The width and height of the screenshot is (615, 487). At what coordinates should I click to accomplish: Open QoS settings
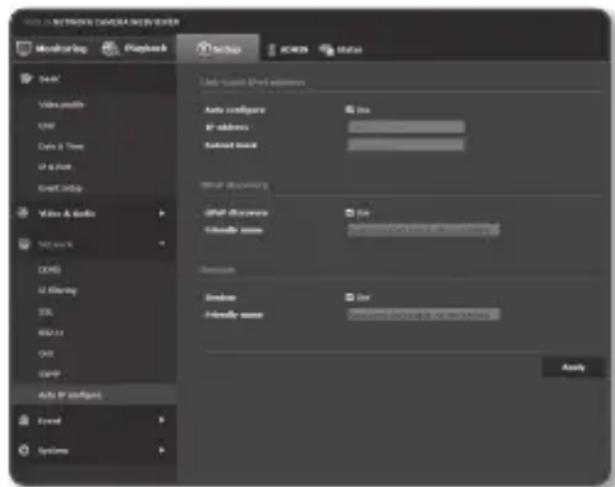[46, 354]
